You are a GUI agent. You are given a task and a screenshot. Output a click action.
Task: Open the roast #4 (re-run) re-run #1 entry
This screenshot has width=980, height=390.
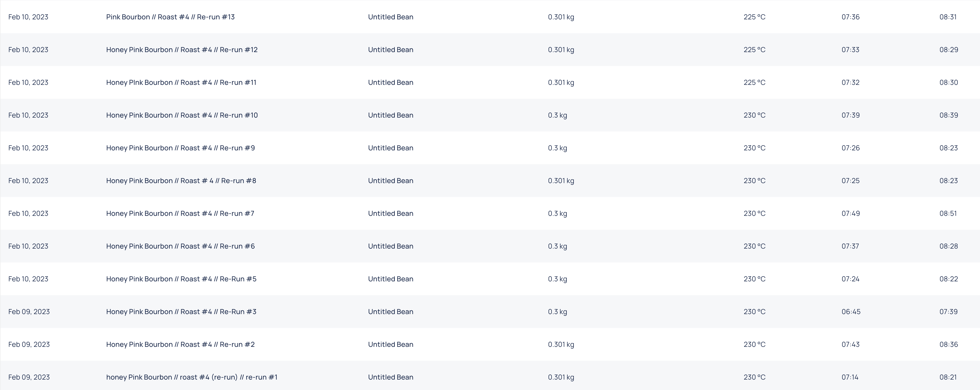click(x=191, y=377)
